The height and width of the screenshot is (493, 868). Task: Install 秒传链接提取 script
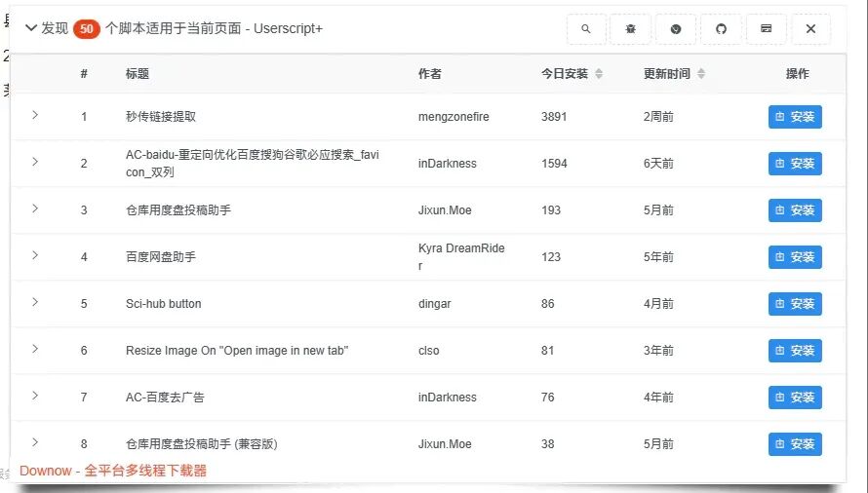coord(795,117)
